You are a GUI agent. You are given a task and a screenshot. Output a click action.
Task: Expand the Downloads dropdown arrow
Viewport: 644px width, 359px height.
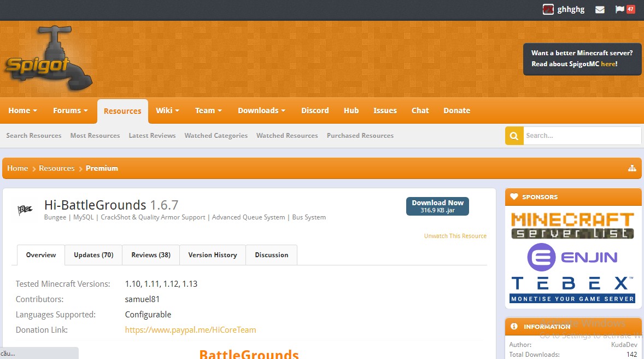tap(283, 111)
